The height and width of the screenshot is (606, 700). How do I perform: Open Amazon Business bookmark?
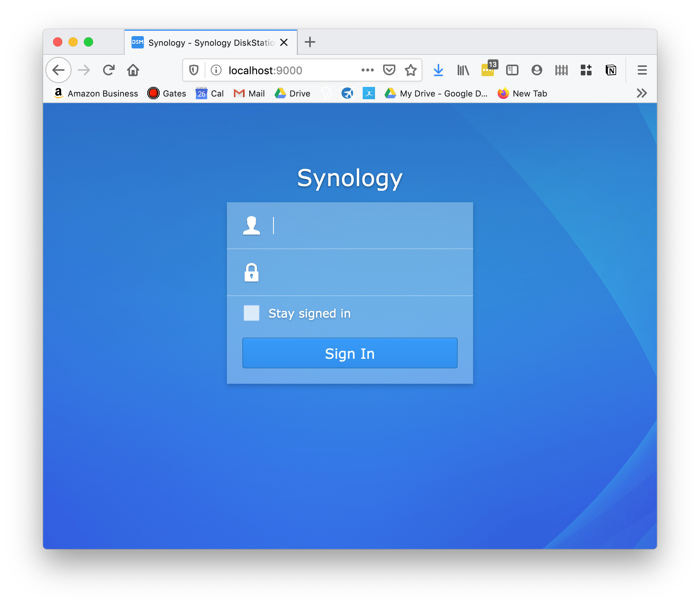coord(96,93)
